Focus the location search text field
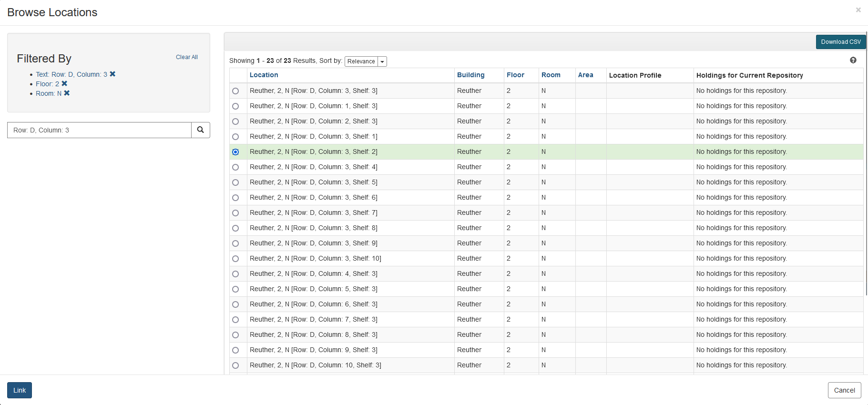 click(99, 130)
